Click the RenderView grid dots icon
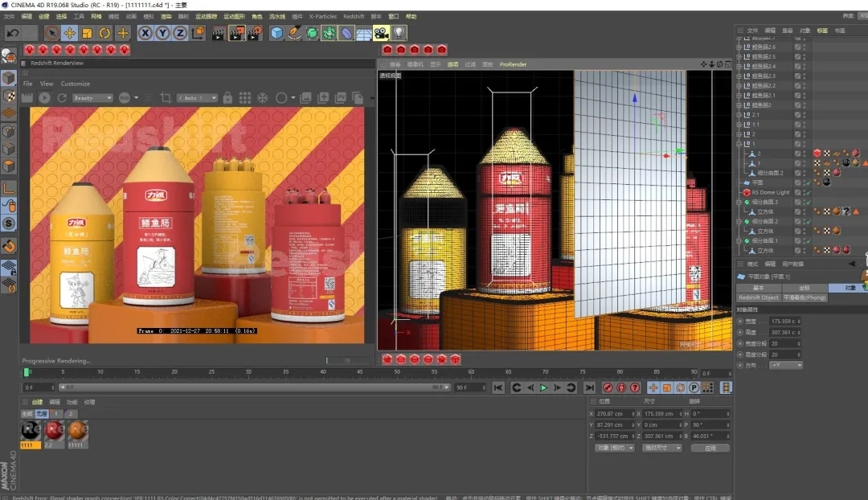This screenshot has width=868, height=500. (x=244, y=98)
